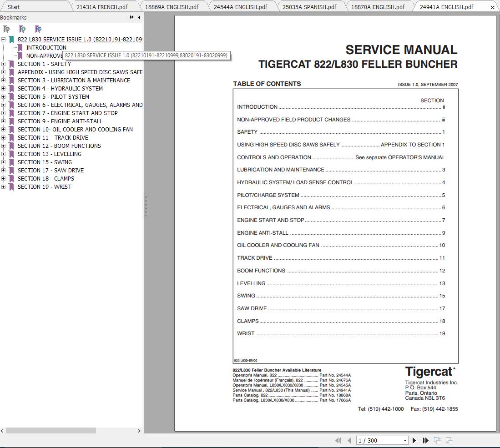The width and height of the screenshot is (500, 448).
Task: Click NON-APPROVED FIELD PRODUCT CHANGES contents line
Action: click(x=341, y=120)
